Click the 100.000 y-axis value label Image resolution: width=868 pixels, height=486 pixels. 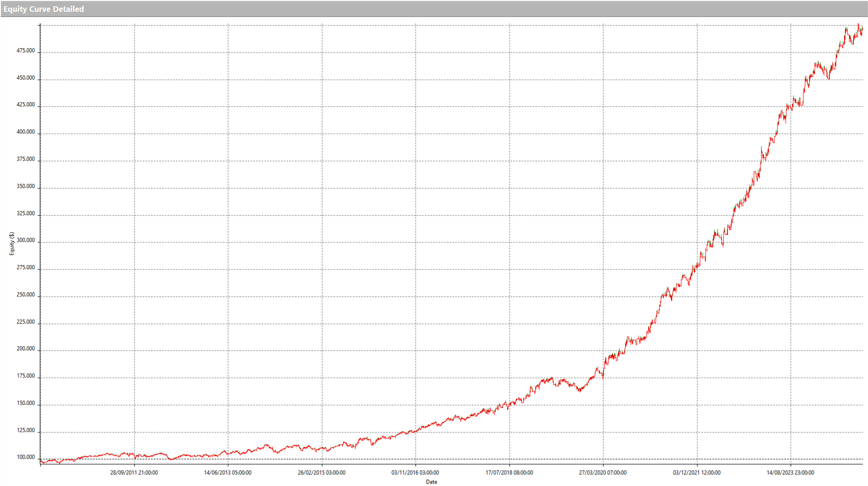(x=26, y=457)
